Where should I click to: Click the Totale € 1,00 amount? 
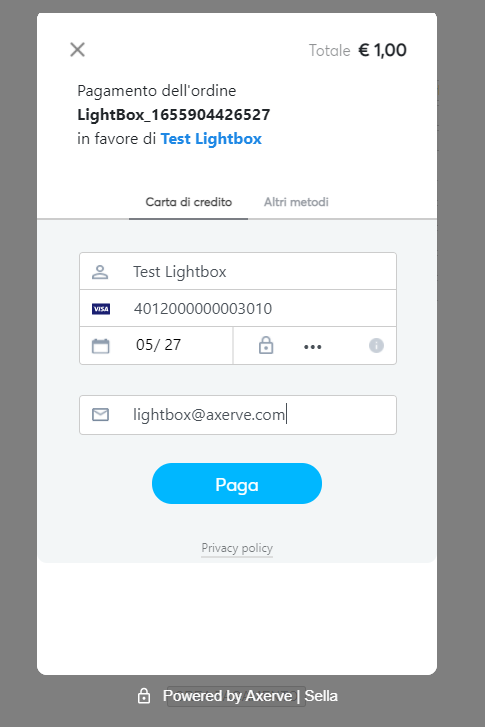pyautogui.click(x=358, y=50)
